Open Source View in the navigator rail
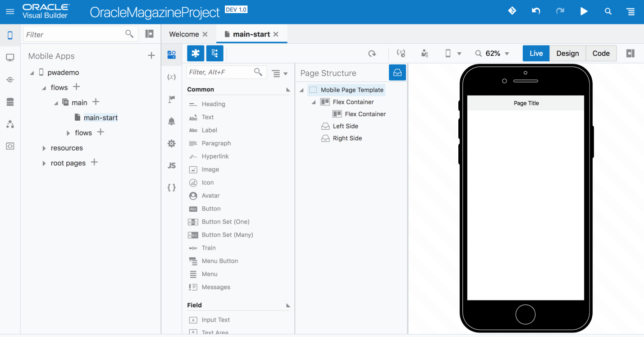The height and width of the screenshot is (337, 644). point(10,146)
